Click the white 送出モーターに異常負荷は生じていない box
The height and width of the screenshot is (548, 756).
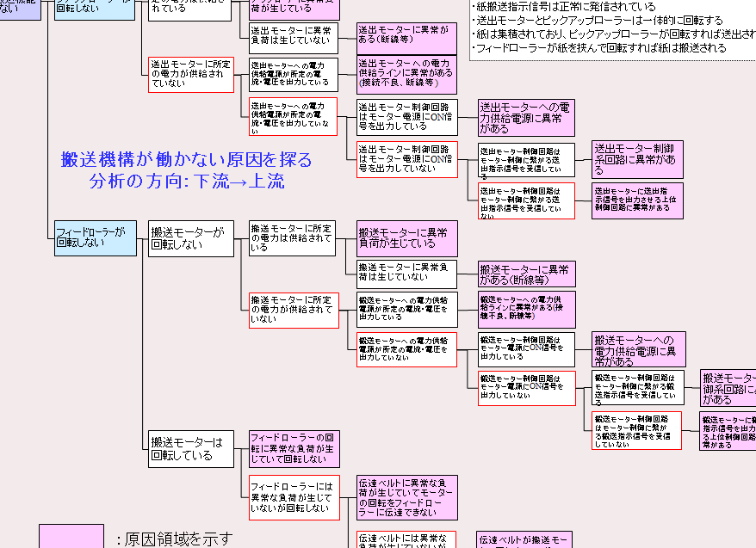coord(294,38)
